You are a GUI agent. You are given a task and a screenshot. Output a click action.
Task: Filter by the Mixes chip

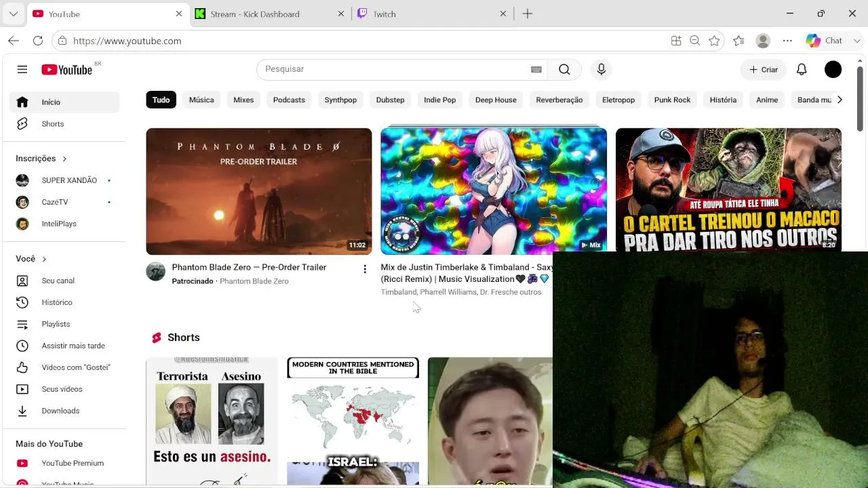pos(243,100)
